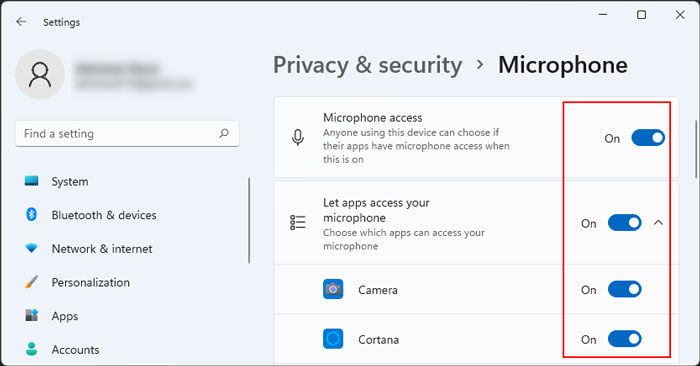Disable microphone access for Camera
The width and height of the screenshot is (700, 366).
click(625, 289)
